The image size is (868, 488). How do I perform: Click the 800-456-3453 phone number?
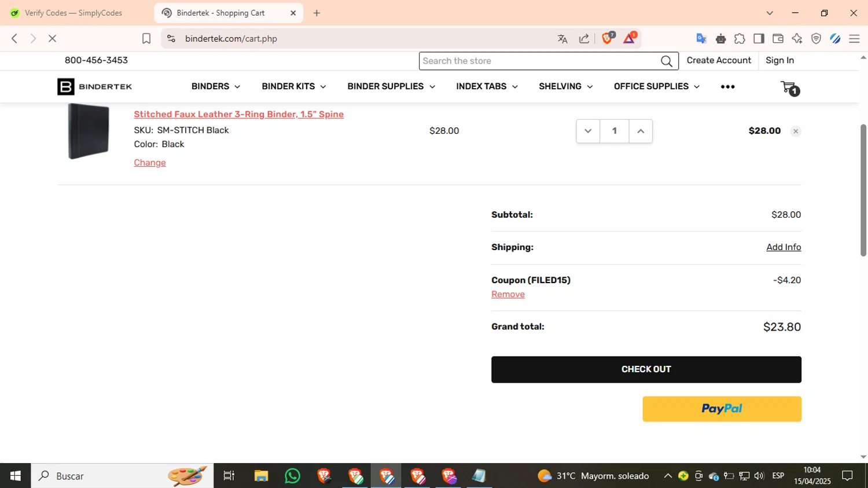(x=96, y=60)
